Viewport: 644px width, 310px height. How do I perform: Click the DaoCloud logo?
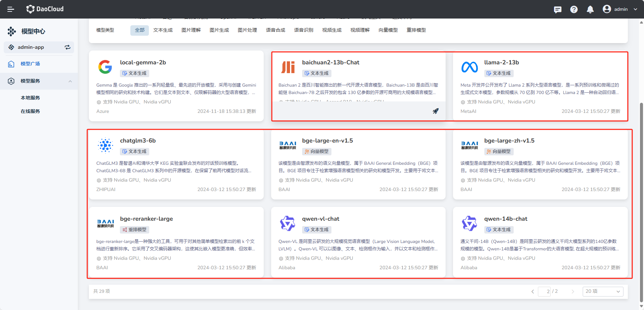click(45, 9)
